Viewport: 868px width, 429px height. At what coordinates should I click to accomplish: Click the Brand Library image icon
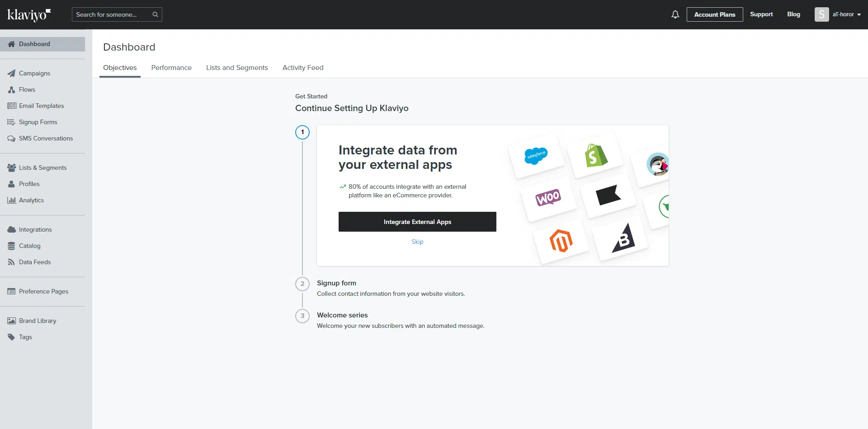click(x=12, y=321)
